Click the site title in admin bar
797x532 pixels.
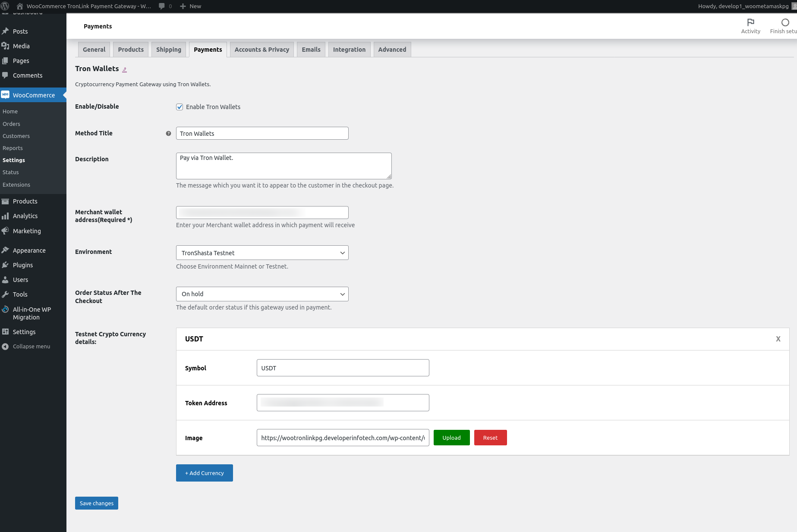tap(89, 6)
